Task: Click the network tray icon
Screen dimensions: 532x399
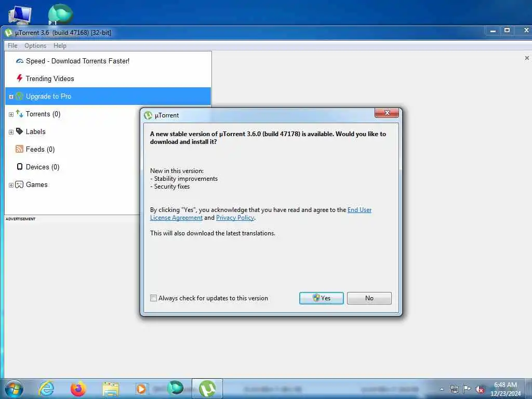Action: pos(454,389)
